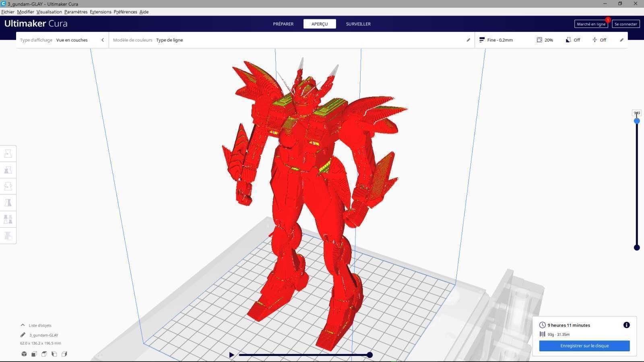
Task: Select the Mirror tool in left toolbar
Action: 8,203
